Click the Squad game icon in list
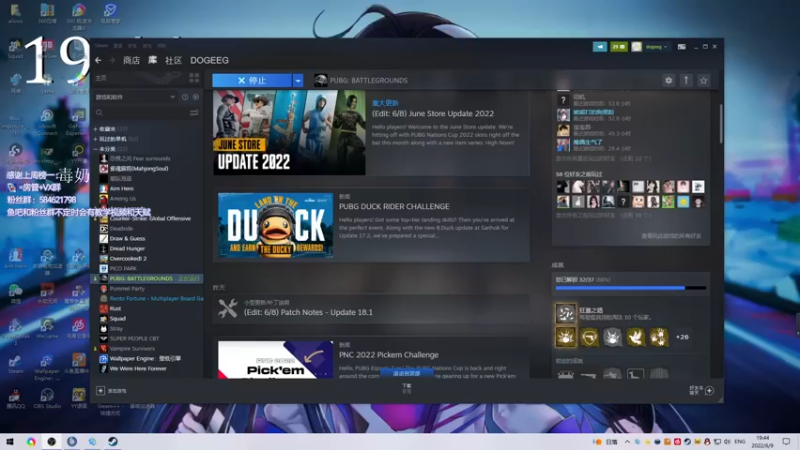 pos(104,318)
